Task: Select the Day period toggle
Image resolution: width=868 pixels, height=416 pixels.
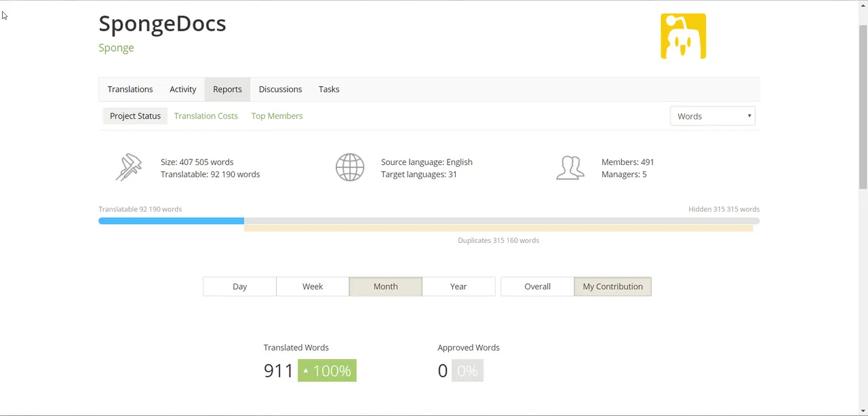Action: [239, 286]
